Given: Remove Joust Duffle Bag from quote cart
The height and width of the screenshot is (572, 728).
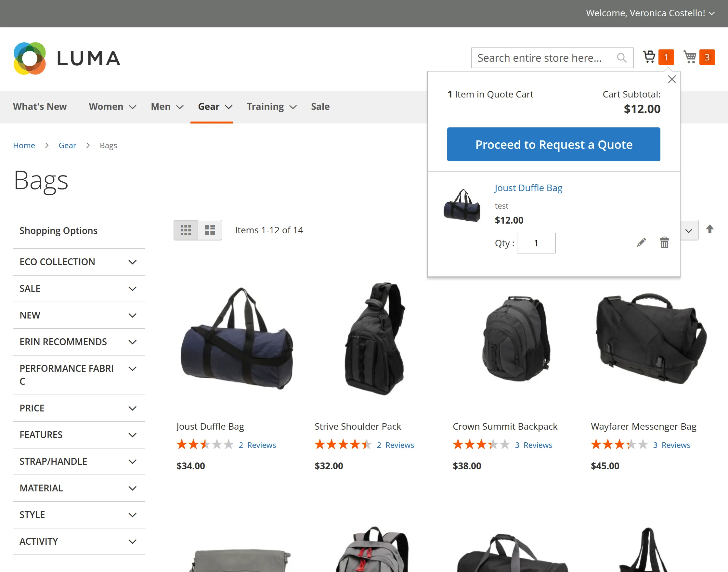Looking at the screenshot, I should pos(664,242).
